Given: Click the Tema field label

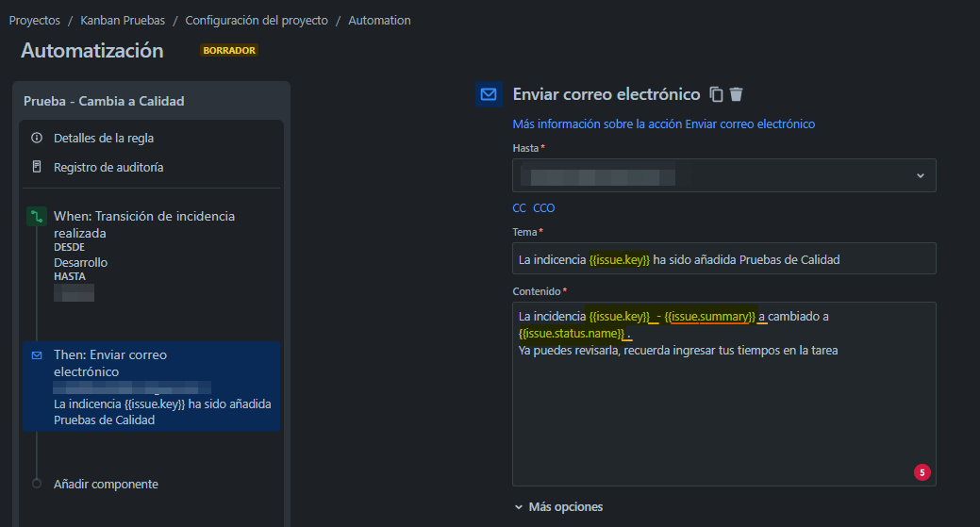Looking at the screenshot, I should [524, 232].
